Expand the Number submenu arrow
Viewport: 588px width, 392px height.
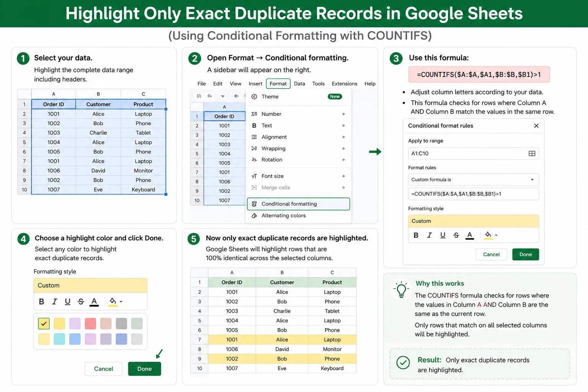pyautogui.click(x=344, y=114)
